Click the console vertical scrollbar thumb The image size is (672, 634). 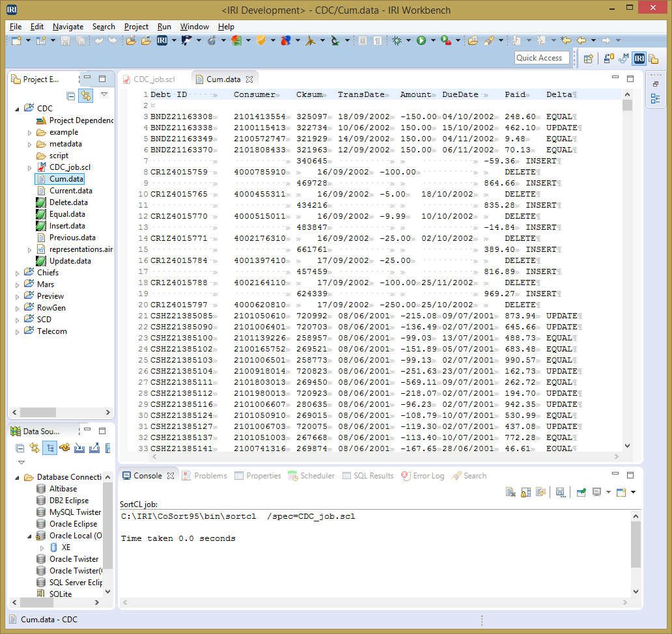tap(636, 544)
